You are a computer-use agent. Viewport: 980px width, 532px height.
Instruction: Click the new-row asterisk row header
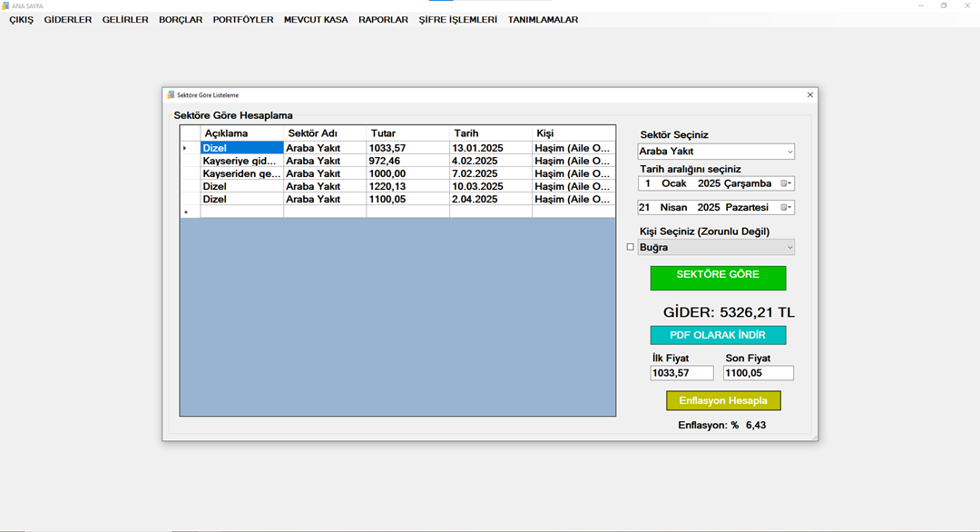(186, 212)
